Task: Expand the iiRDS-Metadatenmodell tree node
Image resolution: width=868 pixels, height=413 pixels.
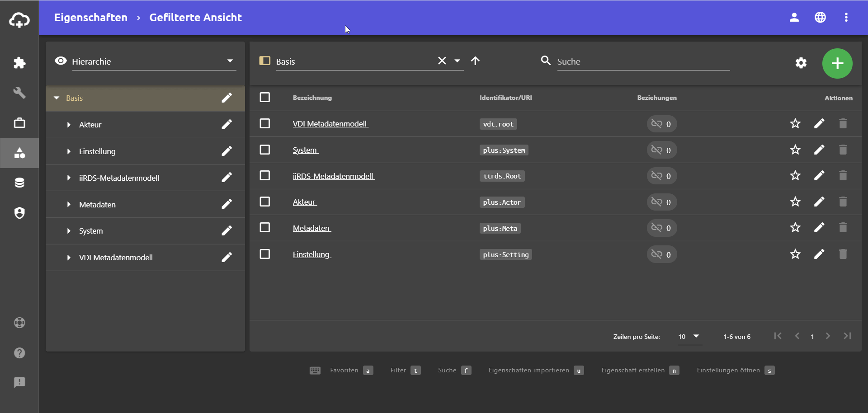Action: tap(69, 178)
